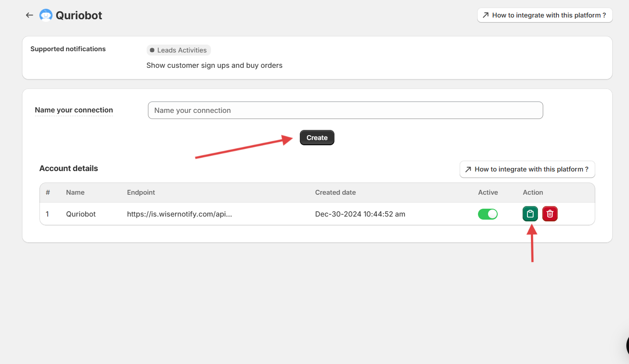
Task: Click the Create button
Action: click(317, 138)
